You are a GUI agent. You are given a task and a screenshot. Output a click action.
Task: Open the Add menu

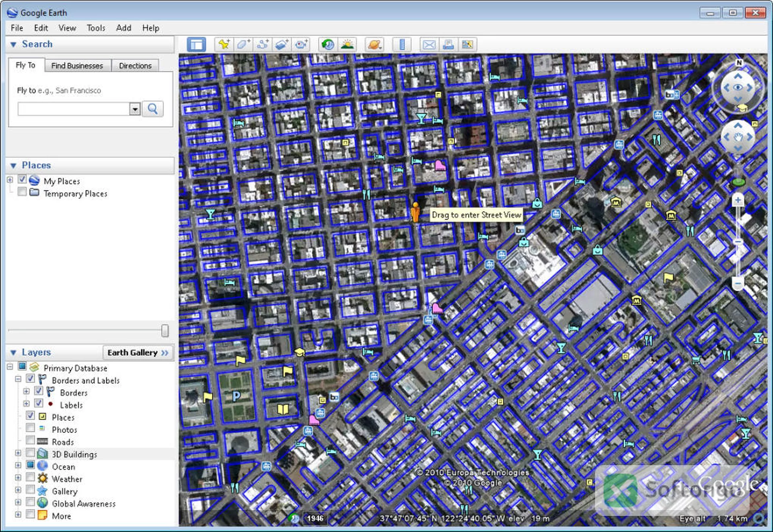click(x=124, y=28)
